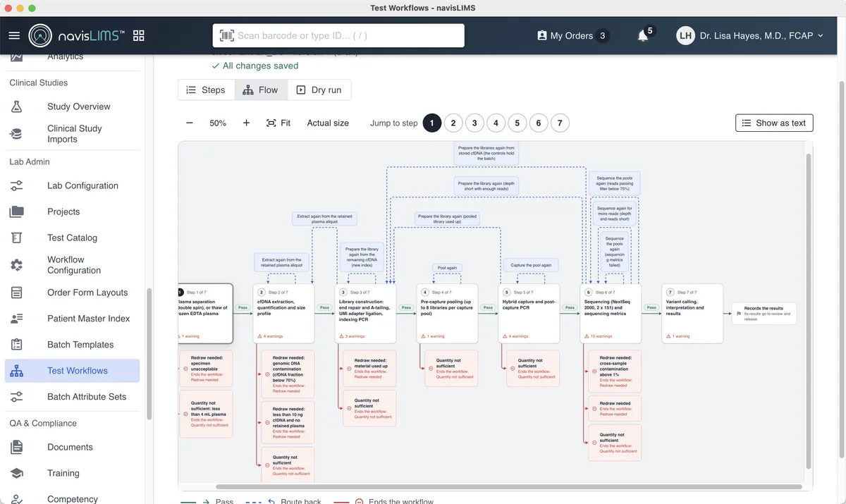Jump to step 1

pos(432,123)
